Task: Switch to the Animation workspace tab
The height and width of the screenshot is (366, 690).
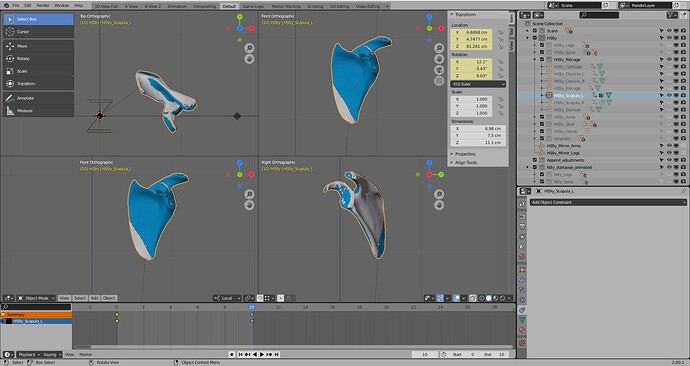Action: click(177, 7)
